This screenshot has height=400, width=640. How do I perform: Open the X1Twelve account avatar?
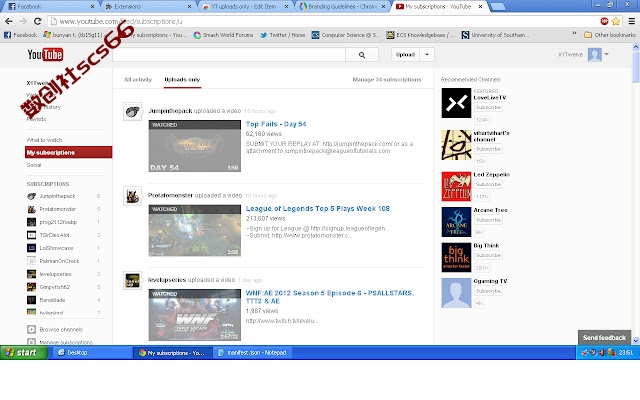pyautogui.click(x=594, y=54)
